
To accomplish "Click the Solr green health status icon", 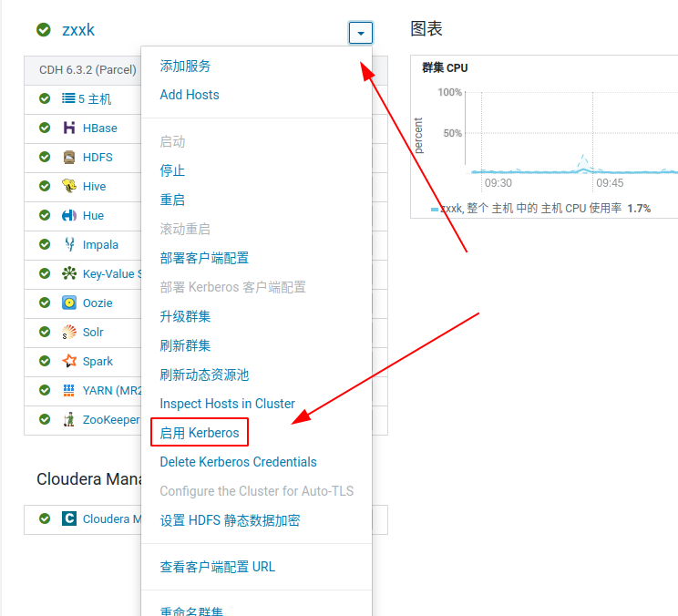I will pos(45,332).
